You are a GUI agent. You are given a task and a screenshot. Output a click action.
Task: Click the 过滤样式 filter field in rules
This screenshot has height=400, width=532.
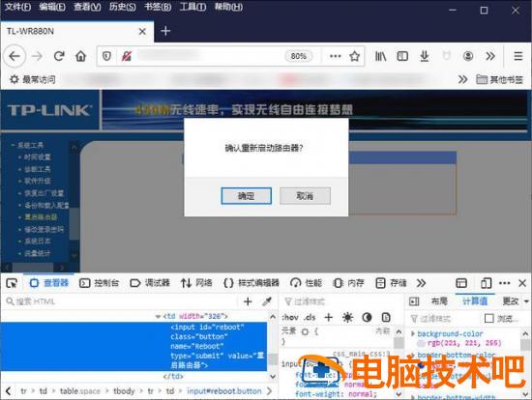[342, 301]
